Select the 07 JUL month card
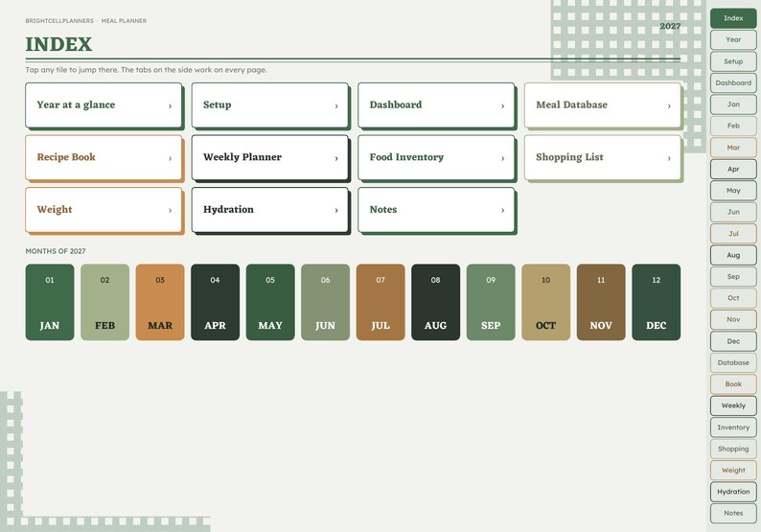 (x=380, y=302)
